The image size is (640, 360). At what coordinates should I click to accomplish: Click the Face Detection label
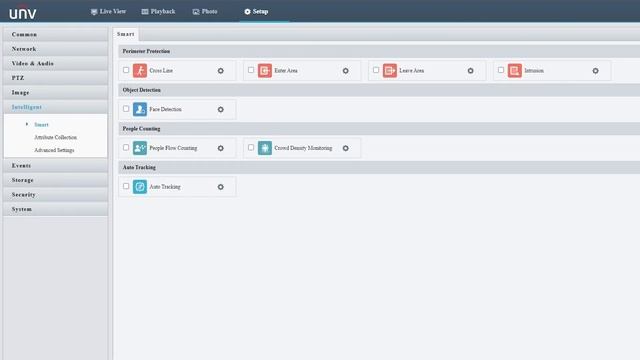point(165,109)
